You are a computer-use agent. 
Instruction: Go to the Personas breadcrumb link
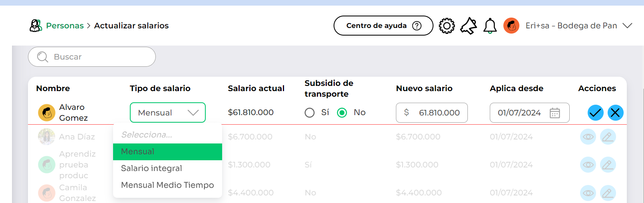click(65, 26)
